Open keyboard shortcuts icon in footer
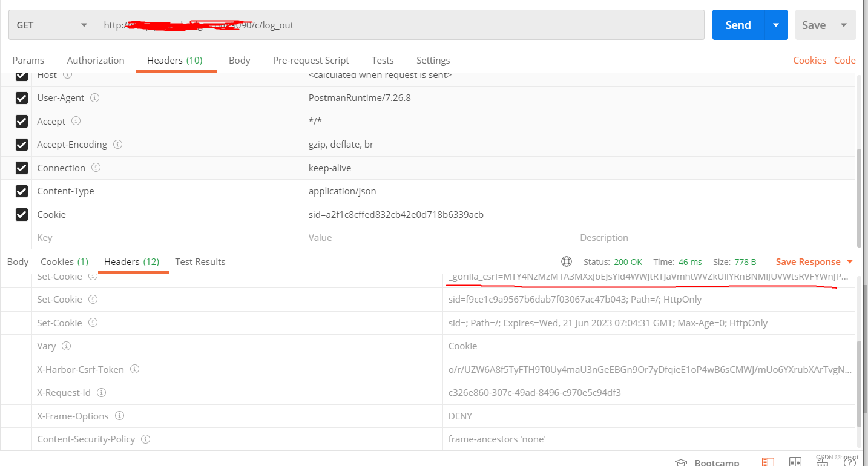This screenshot has height=466, width=868. pyautogui.click(x=821, y=461)
